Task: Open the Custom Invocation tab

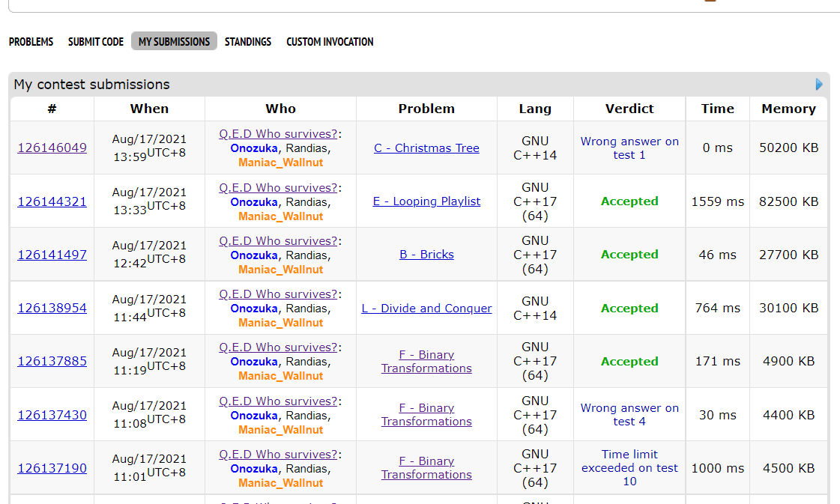Action: 330,42
